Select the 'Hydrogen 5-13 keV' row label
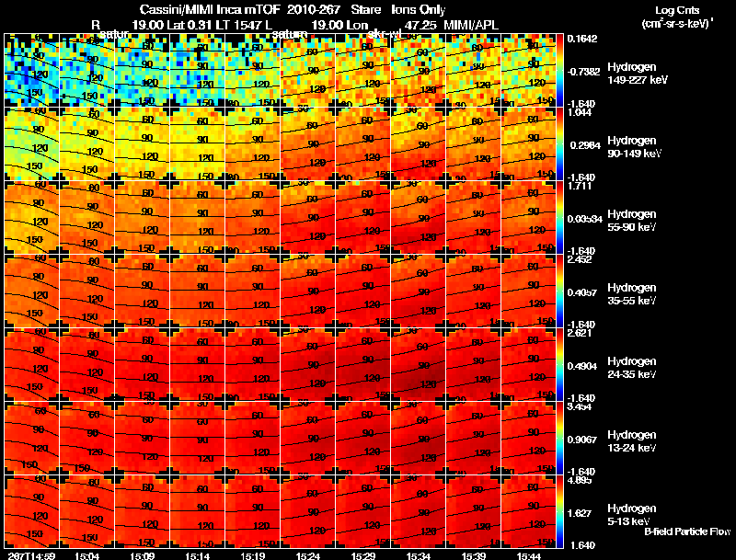Viewport: 736px width, 560px height. [632, 515]
